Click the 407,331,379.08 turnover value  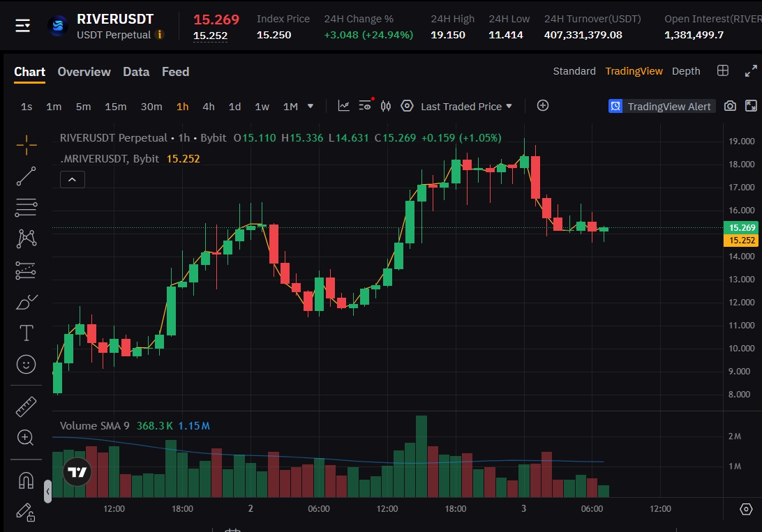583,35
